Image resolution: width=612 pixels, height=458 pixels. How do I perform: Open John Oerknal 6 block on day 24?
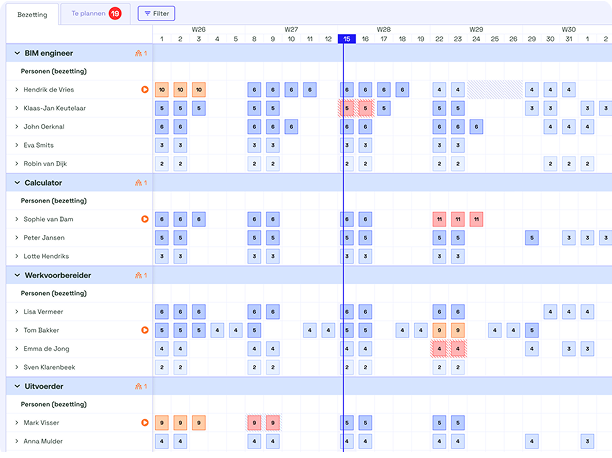tap(476, 127)
